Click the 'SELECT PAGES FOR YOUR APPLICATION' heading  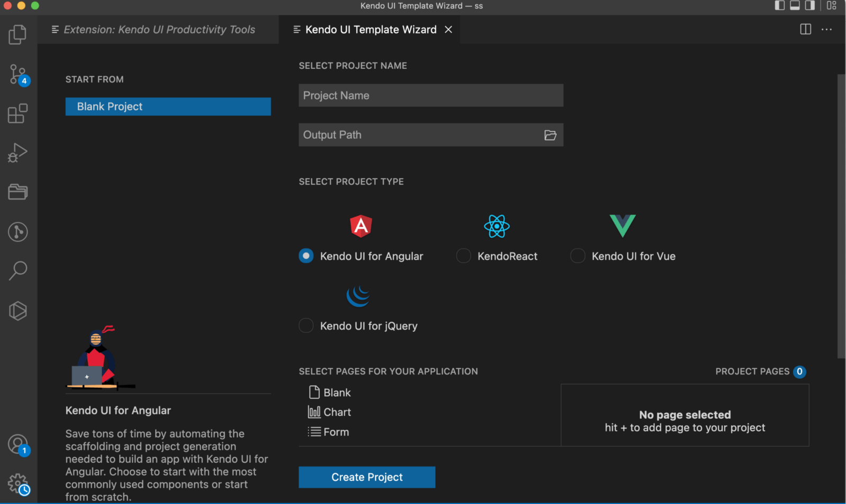click(x=388, y=371)
